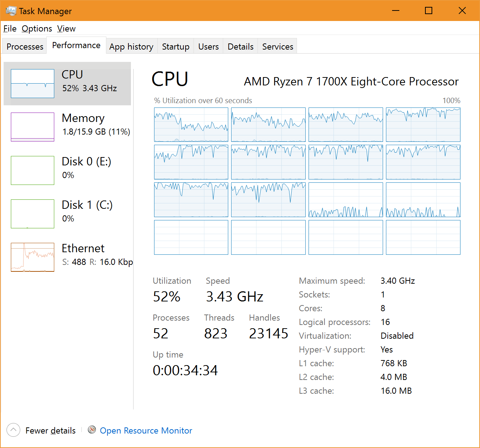This screenshot has height=448, width=480.
Task: Click the L3 cache 16.0 MB value
Action: (x=396, y=391)
